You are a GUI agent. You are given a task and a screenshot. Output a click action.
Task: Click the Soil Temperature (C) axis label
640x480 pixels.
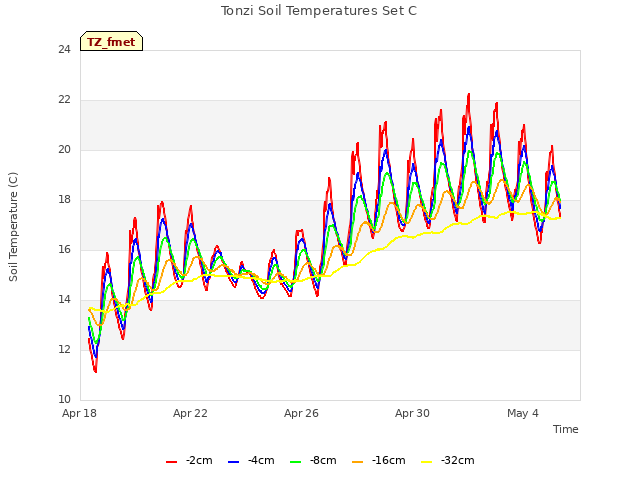[x=13, y=227]
